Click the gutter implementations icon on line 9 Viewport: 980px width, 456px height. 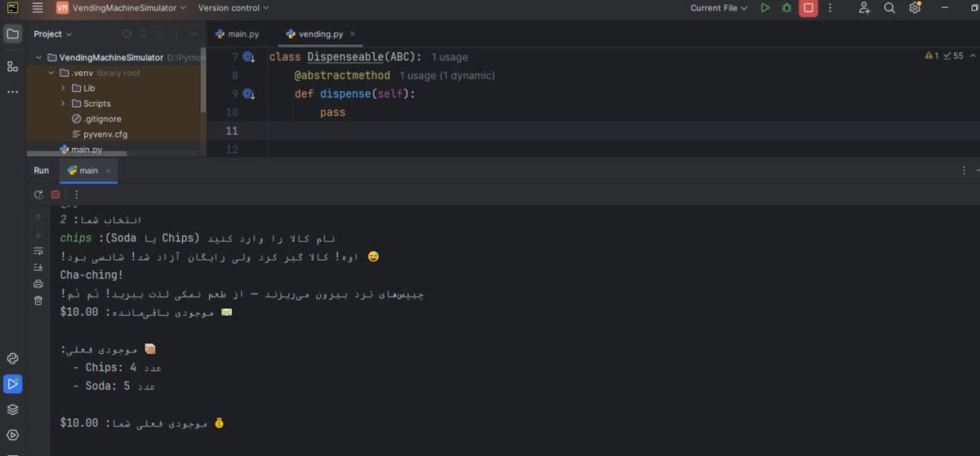[x=248, y=94]
